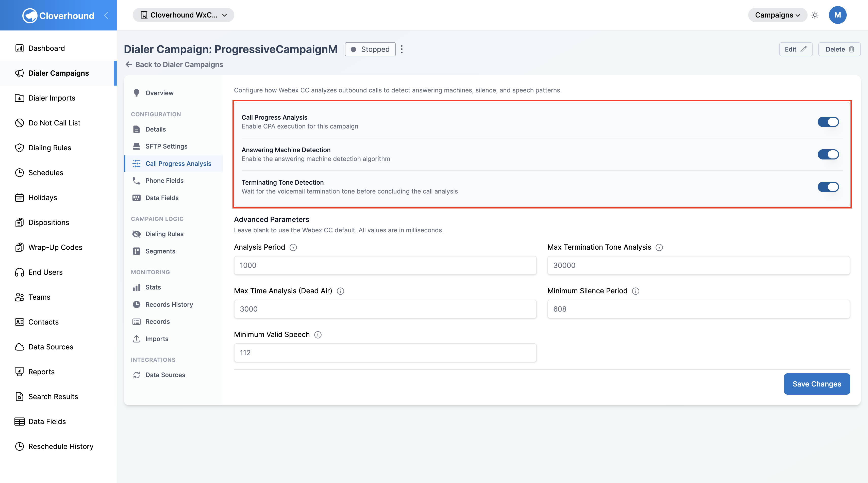Open the Imports monitoring tab
Viewport: 868px width, 483px height.
(173, 339)
